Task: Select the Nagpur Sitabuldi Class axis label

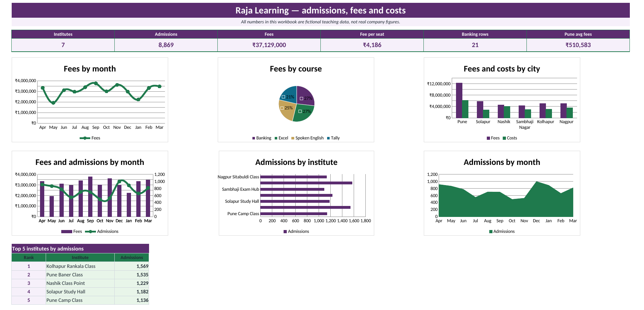Action: click(238, 177)
